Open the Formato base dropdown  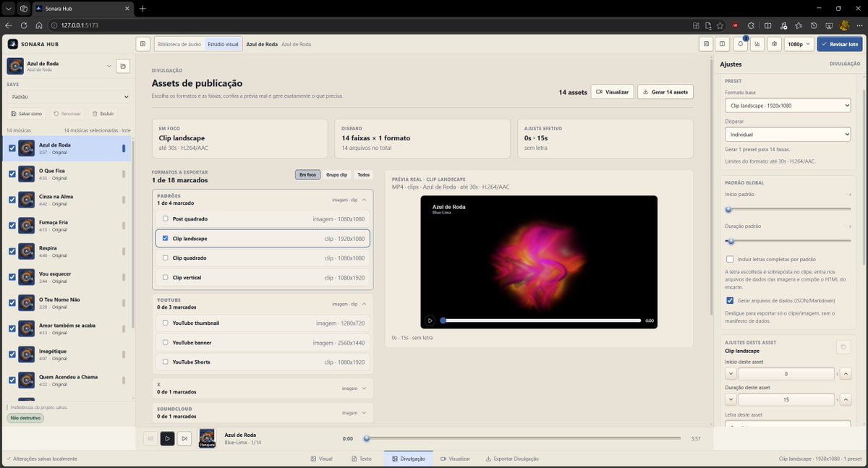click(788, 106)
